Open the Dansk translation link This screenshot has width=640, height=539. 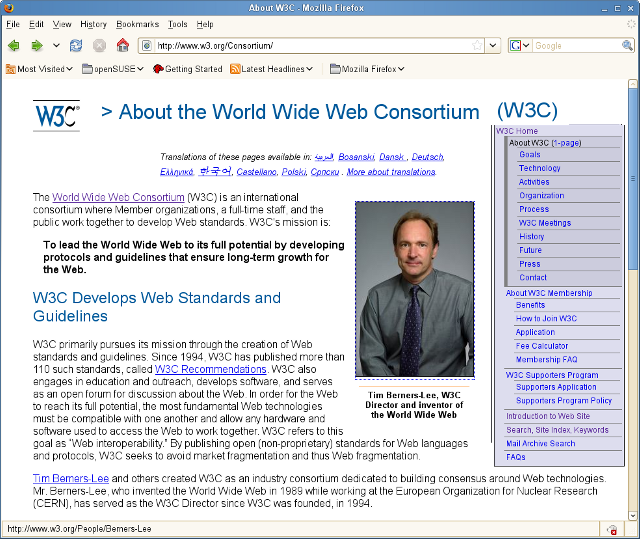[392, 157]
